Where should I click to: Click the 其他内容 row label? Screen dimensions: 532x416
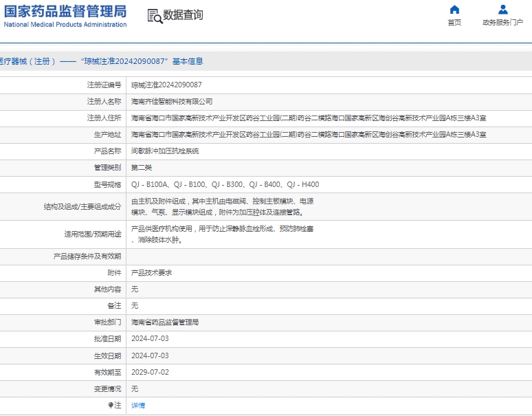click(107, 289)
